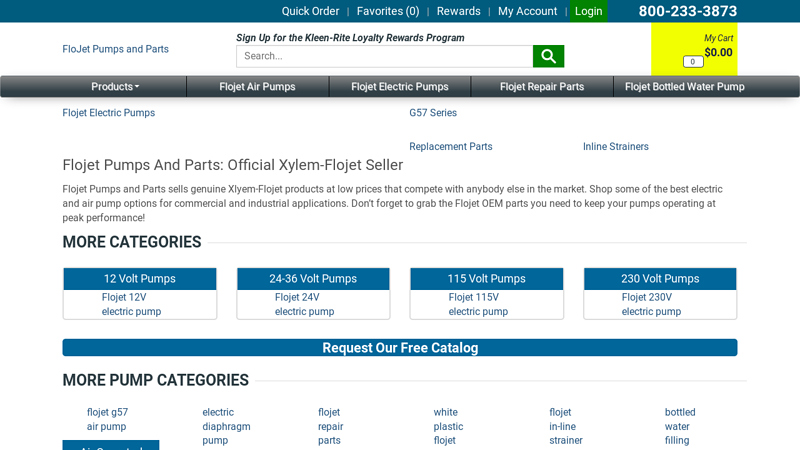
Task: Click Flojet 24V electric pump image link
Action: pyautogui.click(x=305, y=304)
